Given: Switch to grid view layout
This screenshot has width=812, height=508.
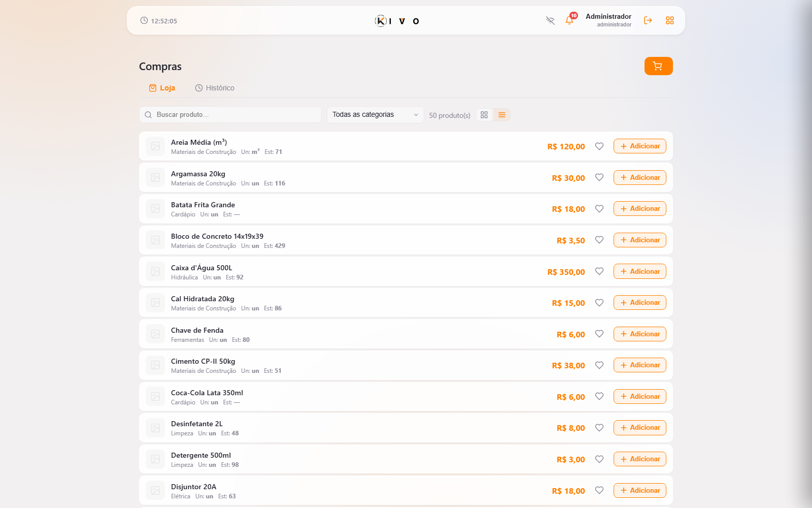Looking at the screenshot, I should click(x=484, y=115).
